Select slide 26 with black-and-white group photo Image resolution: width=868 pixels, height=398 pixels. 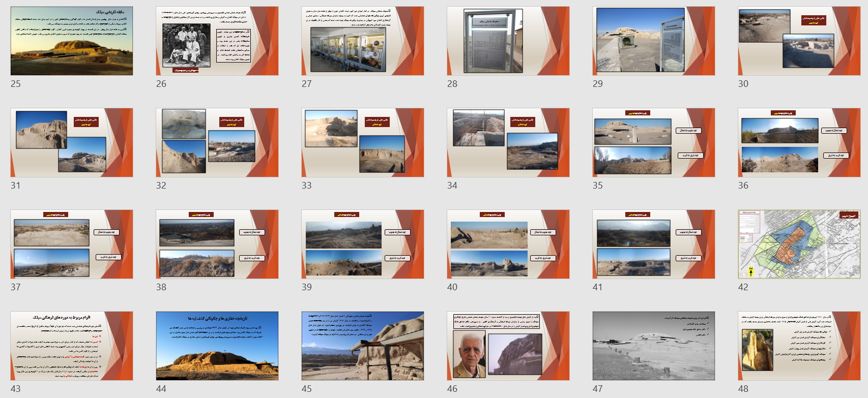[217, 41]
